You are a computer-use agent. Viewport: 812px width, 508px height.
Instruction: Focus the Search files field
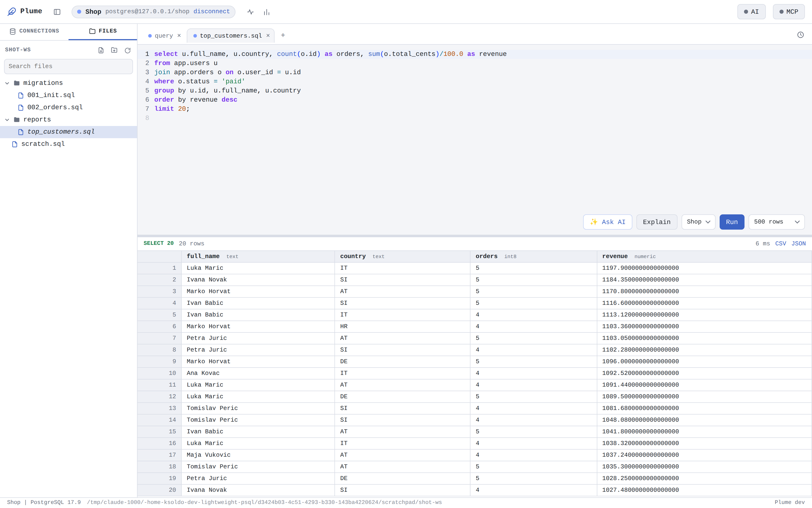click(69, 67)
